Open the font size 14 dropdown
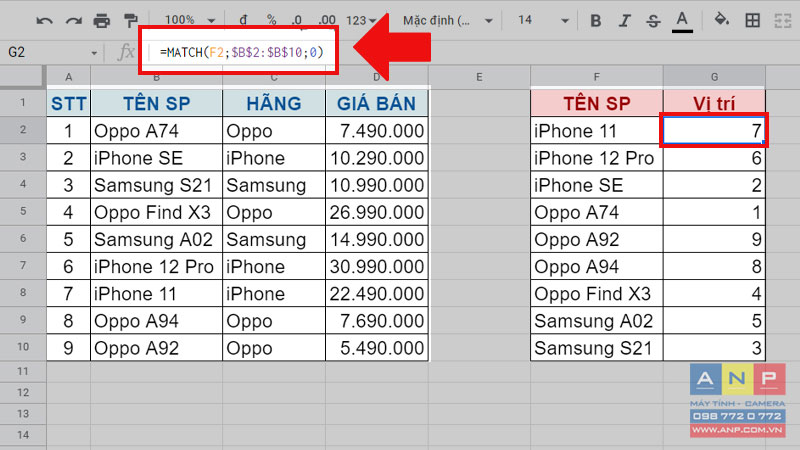Viewport: 800px width, 450px height. tap(543, 20)
